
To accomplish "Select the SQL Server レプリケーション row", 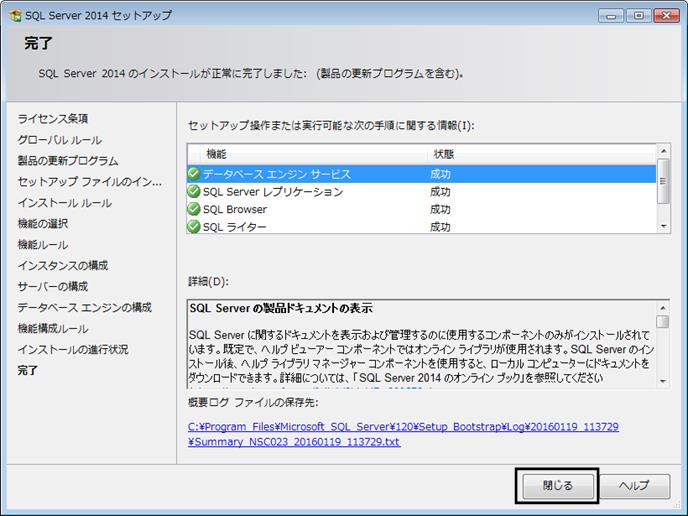I will 421,191.
